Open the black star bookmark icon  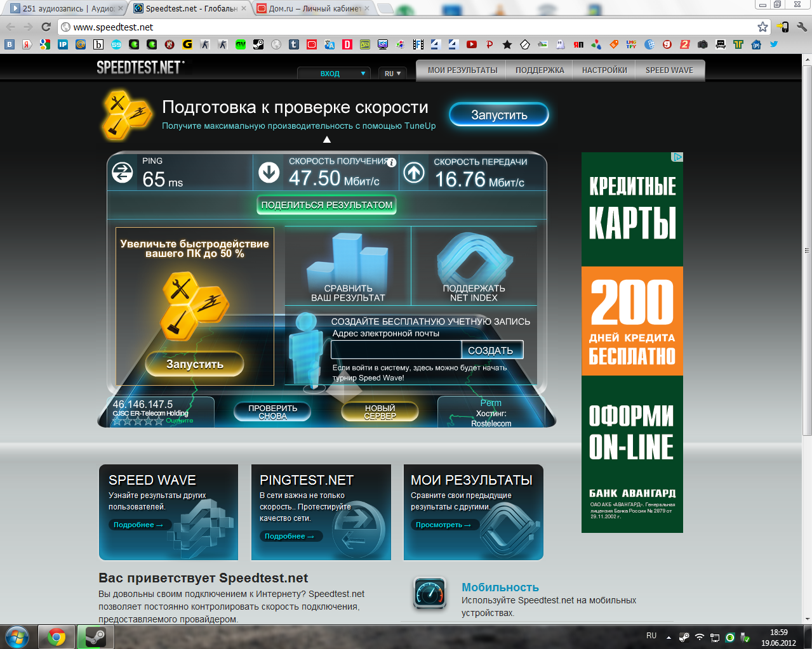point(507,44)
